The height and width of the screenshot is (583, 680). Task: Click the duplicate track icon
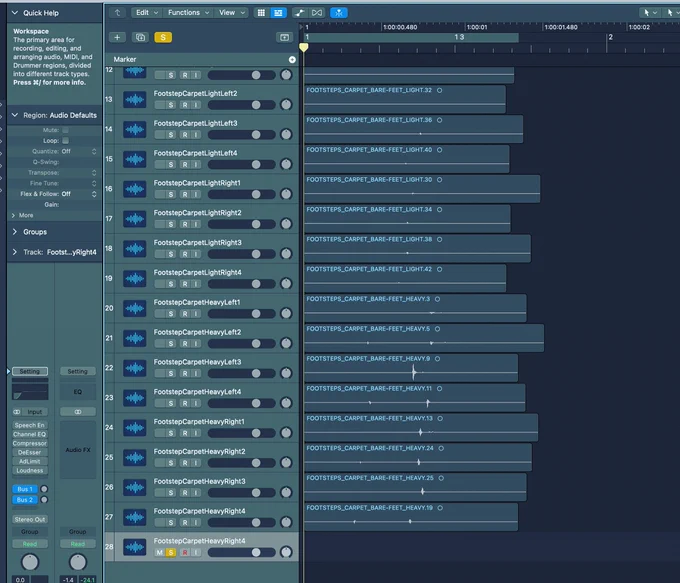click(140, 37)
